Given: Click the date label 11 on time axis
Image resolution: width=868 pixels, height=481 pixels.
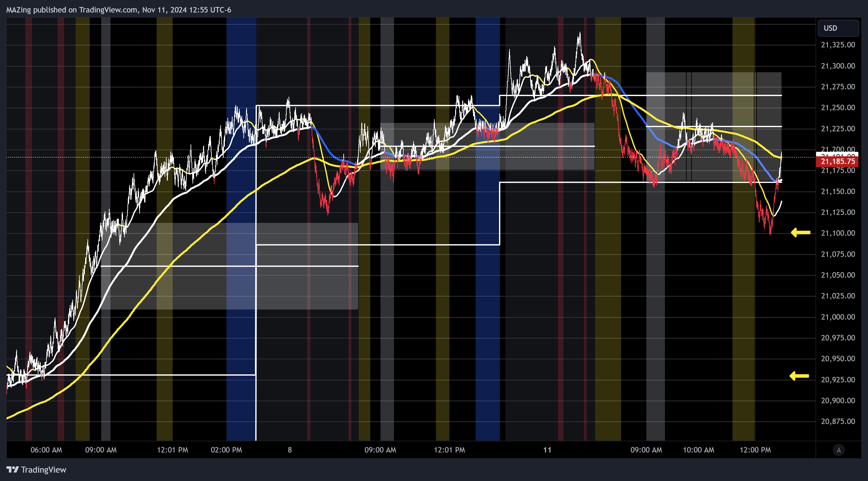Looking at the screenshot, I should click(548, 450).
